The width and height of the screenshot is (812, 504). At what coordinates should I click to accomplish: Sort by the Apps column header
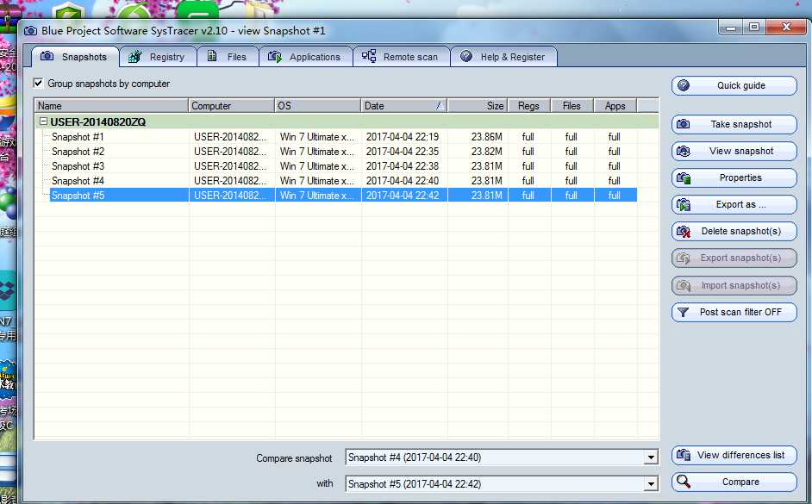click(615, 106)
